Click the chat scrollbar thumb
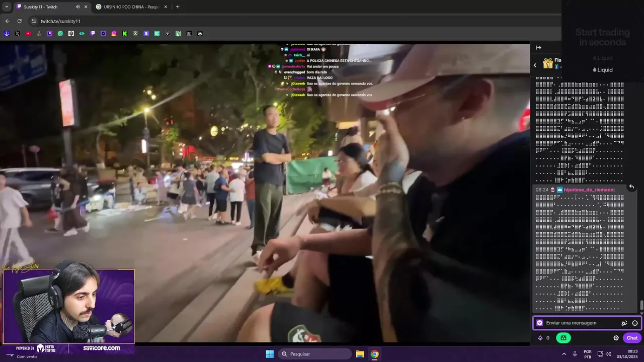This screenshot has height=362, width=644. [x=641, y=306]
